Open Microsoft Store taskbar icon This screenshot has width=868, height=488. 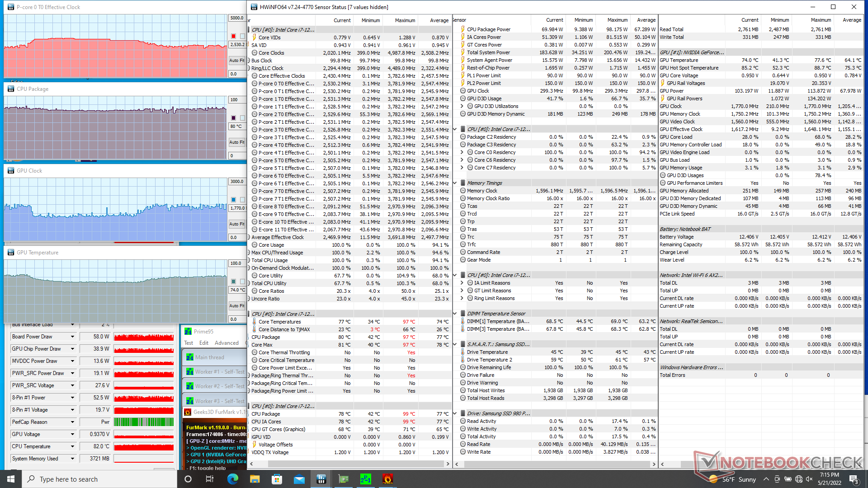(x=277, y=479)
